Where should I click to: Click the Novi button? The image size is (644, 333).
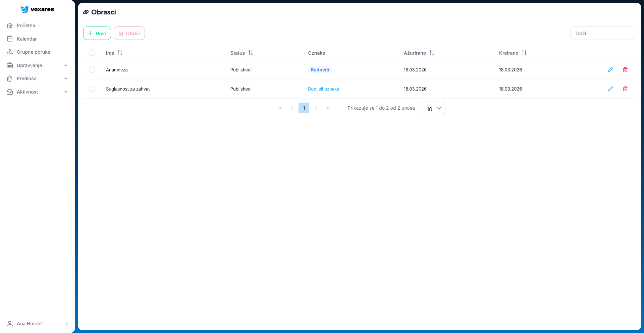[97, 33]
